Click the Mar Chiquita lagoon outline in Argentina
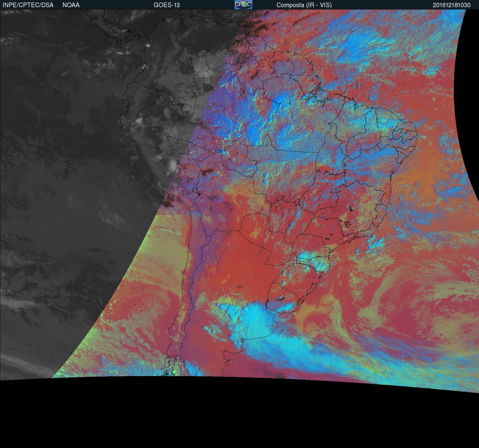The width and height of the screenshot is (479, 448). tap(240, 286)
